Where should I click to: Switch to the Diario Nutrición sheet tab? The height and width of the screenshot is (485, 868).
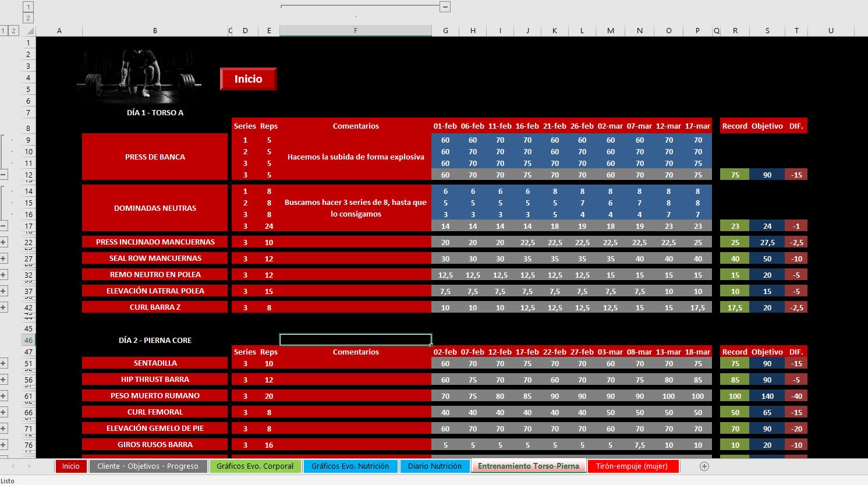[x=435, y=466]
